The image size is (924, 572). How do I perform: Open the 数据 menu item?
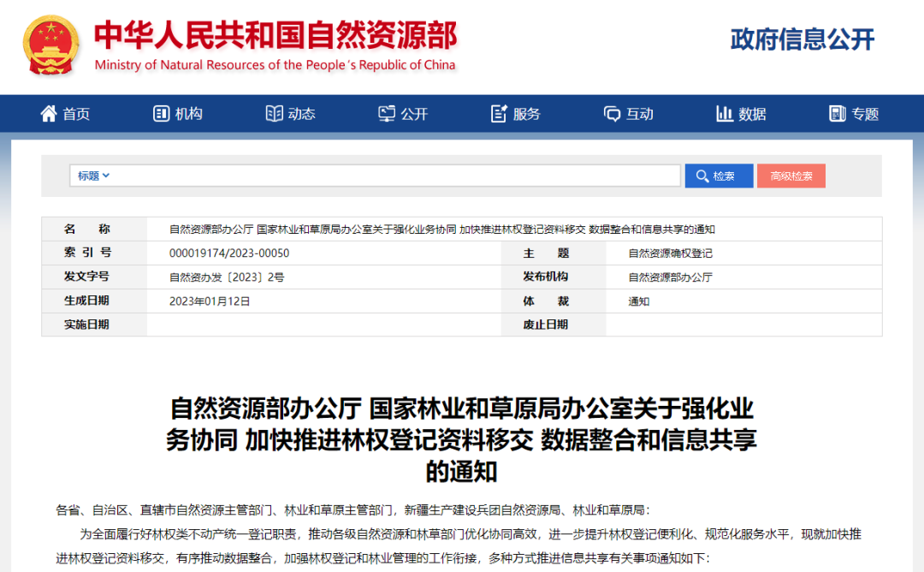click(741, 113)
